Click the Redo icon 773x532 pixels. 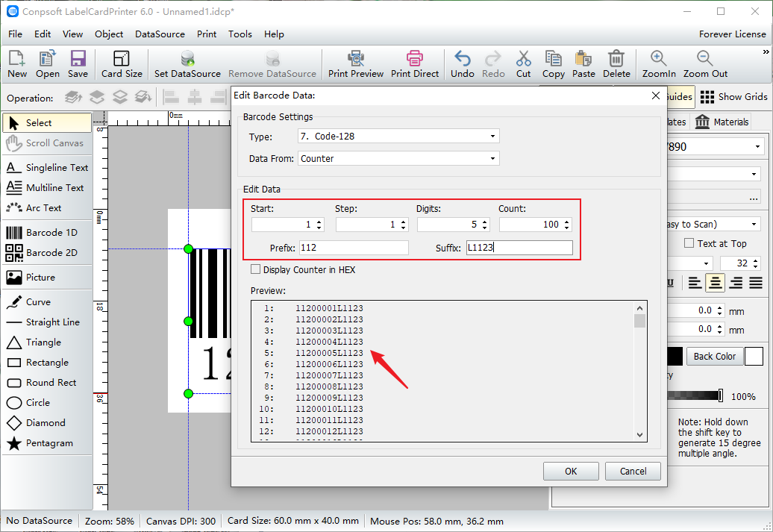(x=493, y=64)
